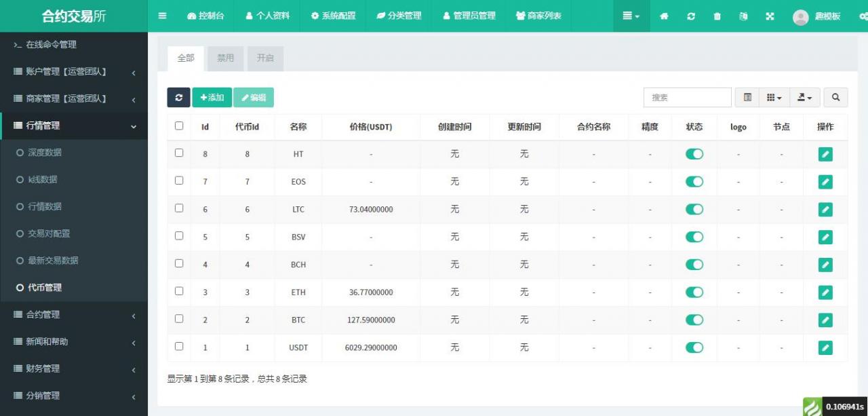868x416 pixels.
Task: Check the EOS row checkbox
Action: (179, 181)
